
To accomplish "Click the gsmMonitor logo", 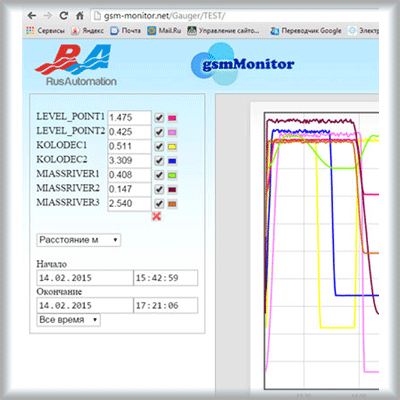I will (x=242, y=64).
